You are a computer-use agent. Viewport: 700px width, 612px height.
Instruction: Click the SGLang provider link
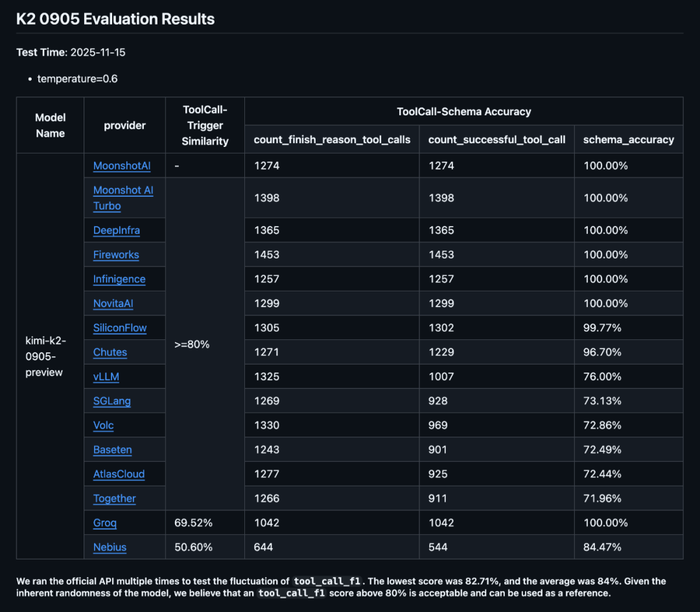click(x=112, y=401)
